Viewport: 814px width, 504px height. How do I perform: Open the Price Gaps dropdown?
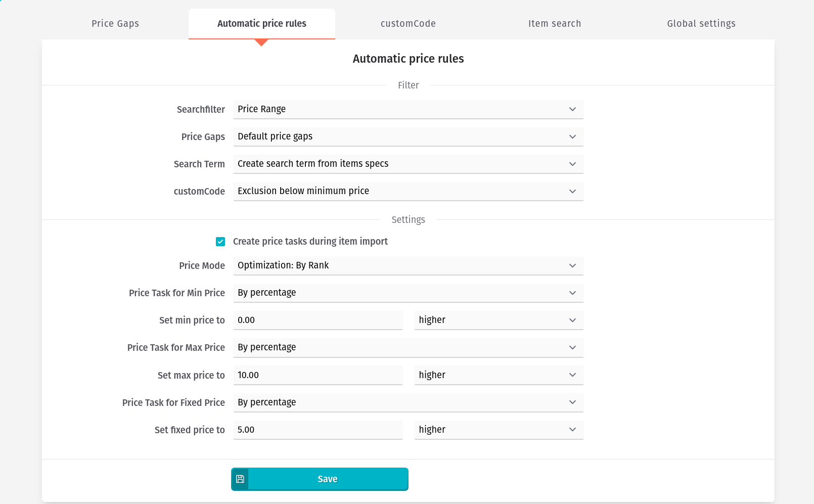(408, 136)
